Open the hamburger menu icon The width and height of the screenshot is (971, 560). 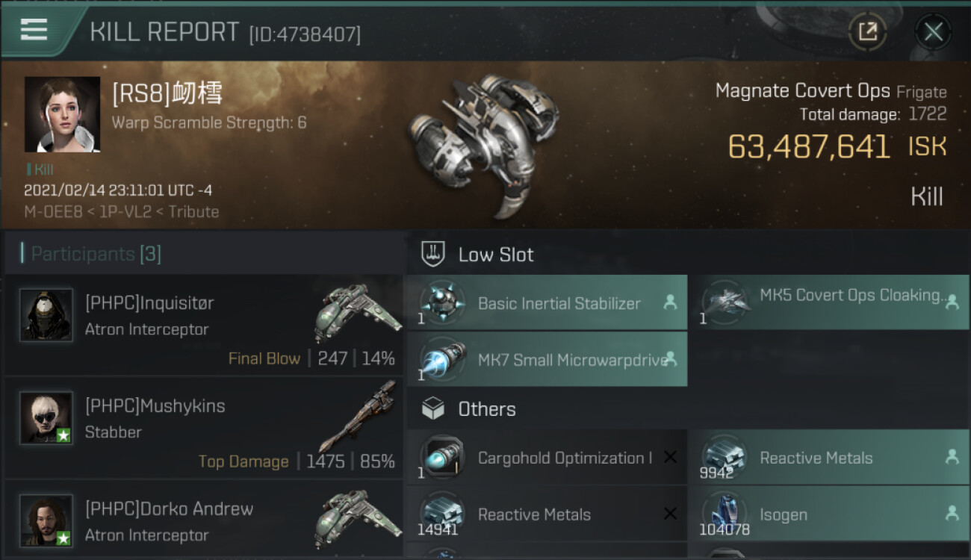(x=34, y=30)
